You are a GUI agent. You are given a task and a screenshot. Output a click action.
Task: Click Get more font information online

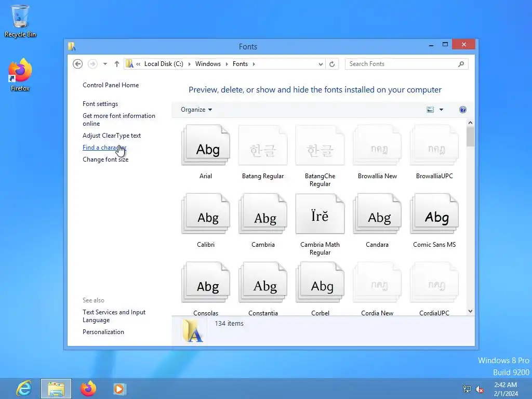click(119, 119)
